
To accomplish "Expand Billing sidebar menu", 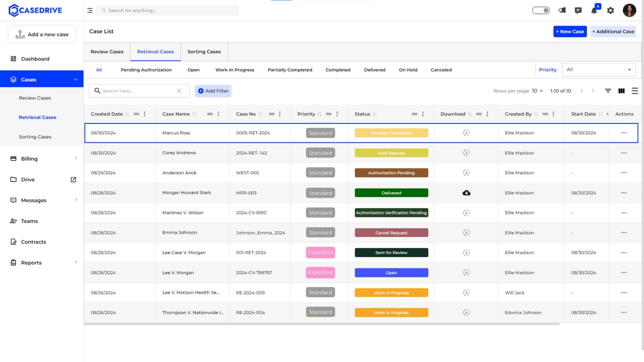I will (x=76, y=158).
